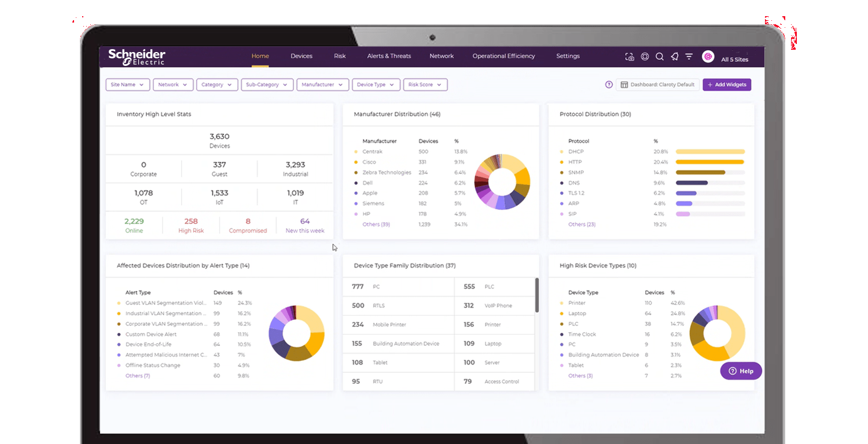Open the Device Type filter dropdown

click(376, 84)
